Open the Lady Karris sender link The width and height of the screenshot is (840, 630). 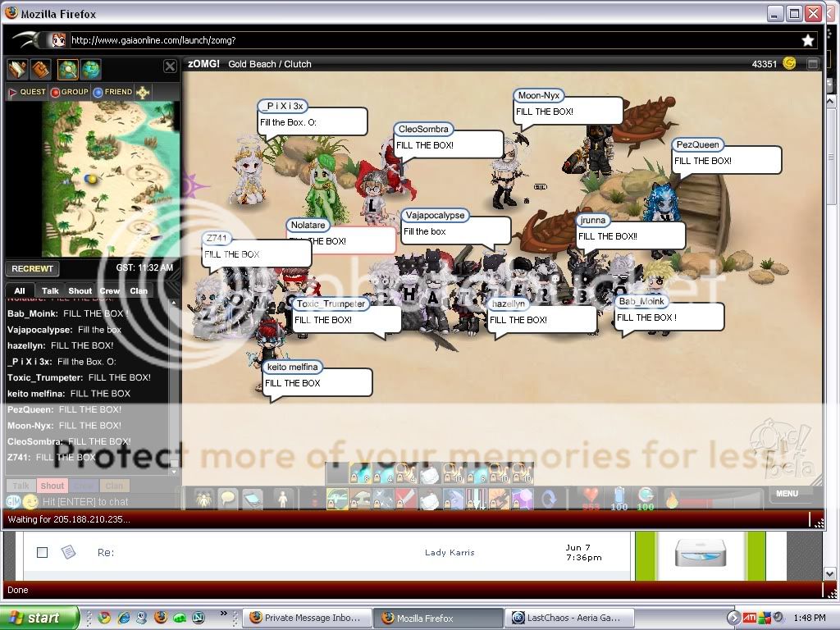(x=450, y=553)
